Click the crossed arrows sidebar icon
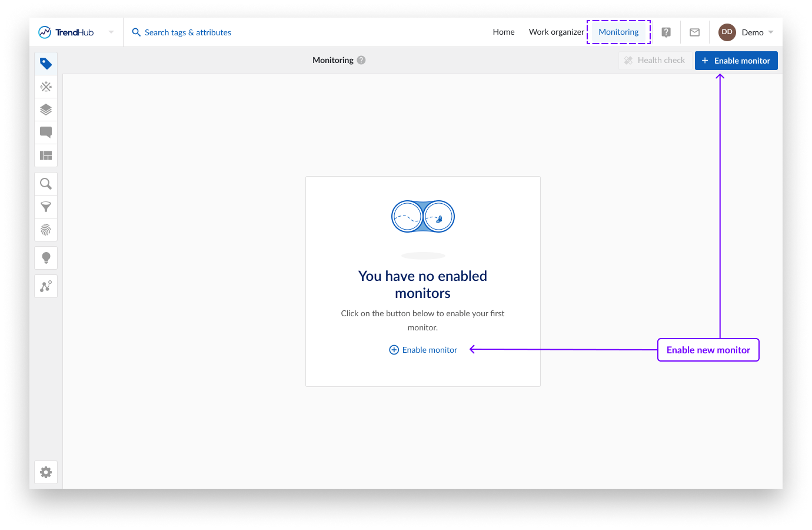This screenshot has height=530, width=812. tap(46, 87)
